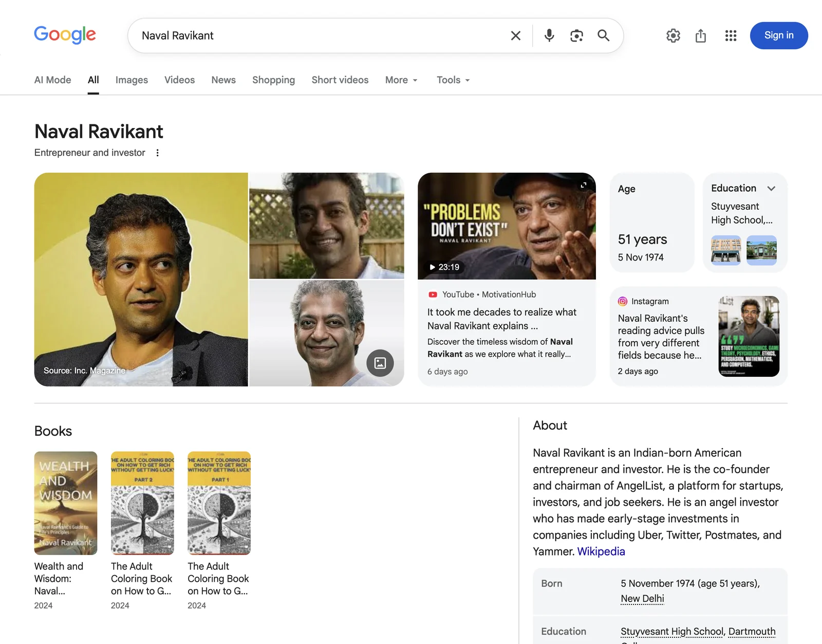Click the share icon
The image size is (822, 644).
(701, 35)
